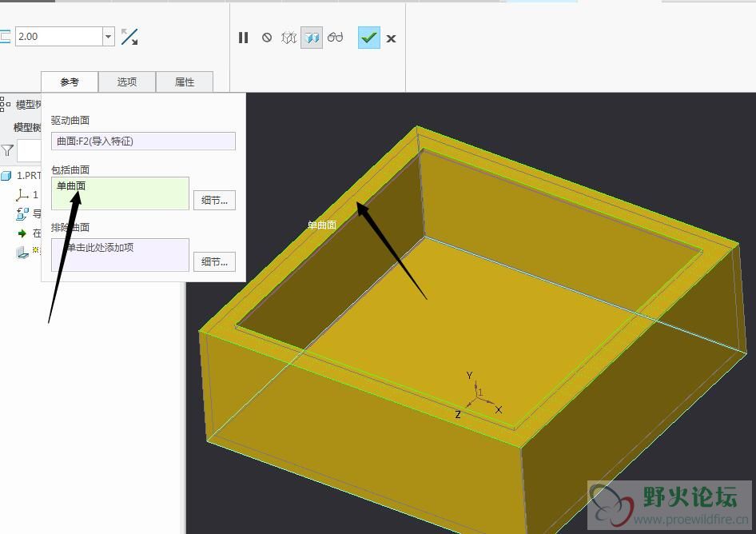Select the 单曲面 entry in 包括曲面 collector
Viewport: 756px width, 534px height.
point(71,185)
